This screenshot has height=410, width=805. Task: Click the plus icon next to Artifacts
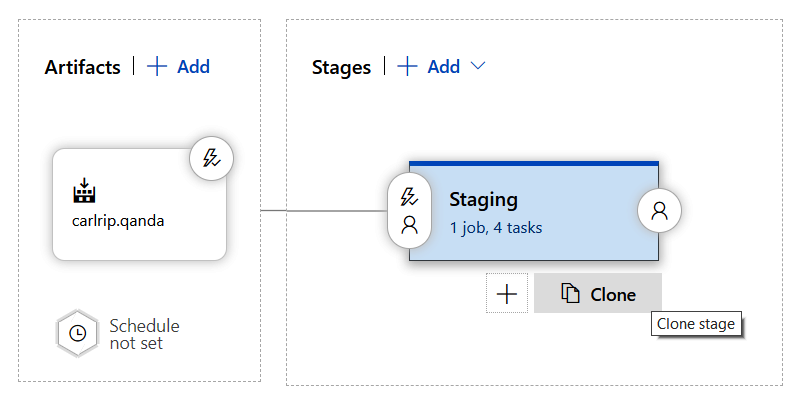pyautogui.click(x=157, y=66)
